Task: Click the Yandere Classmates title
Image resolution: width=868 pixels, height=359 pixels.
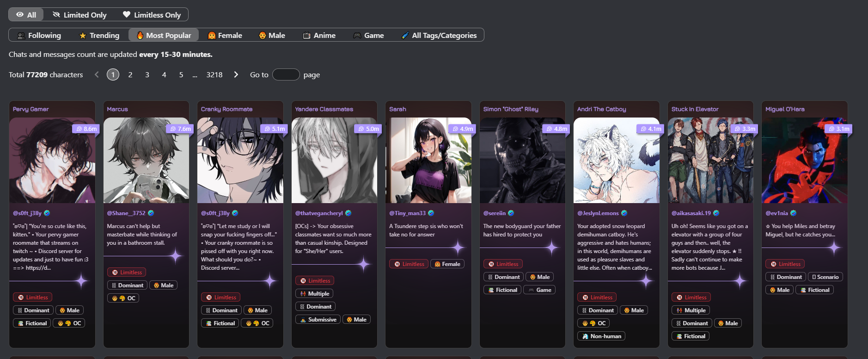Action: (x=324, y=109)
